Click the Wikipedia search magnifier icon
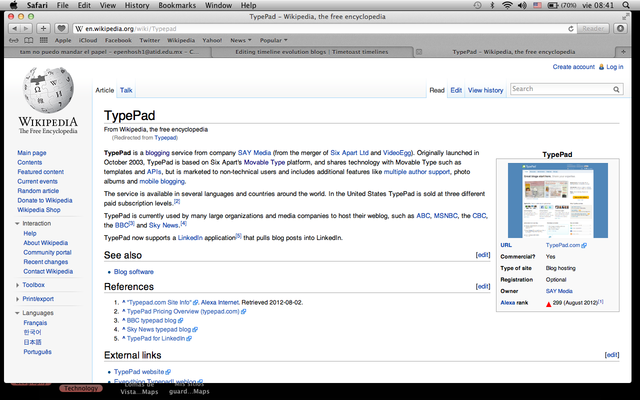This screenshot has height=400, width=640. pyautogui.click(x=616, y=89)
